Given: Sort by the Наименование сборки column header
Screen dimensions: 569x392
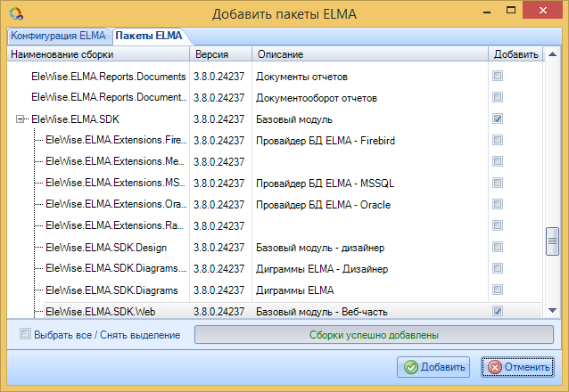Looking at the screenshot, I should click(98, 55).
